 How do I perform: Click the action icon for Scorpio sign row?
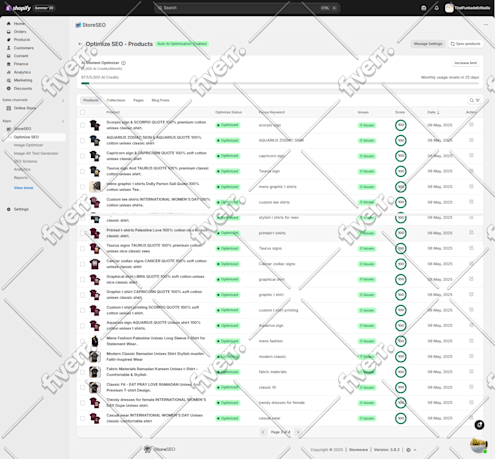[x=471, y=125]
